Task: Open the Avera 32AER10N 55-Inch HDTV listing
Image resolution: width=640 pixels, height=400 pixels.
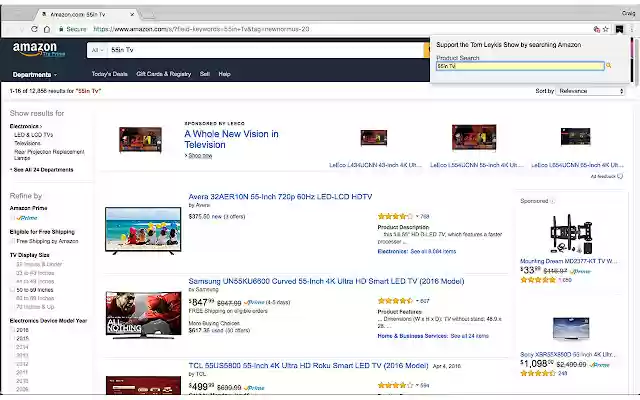Action: point(280,197)
